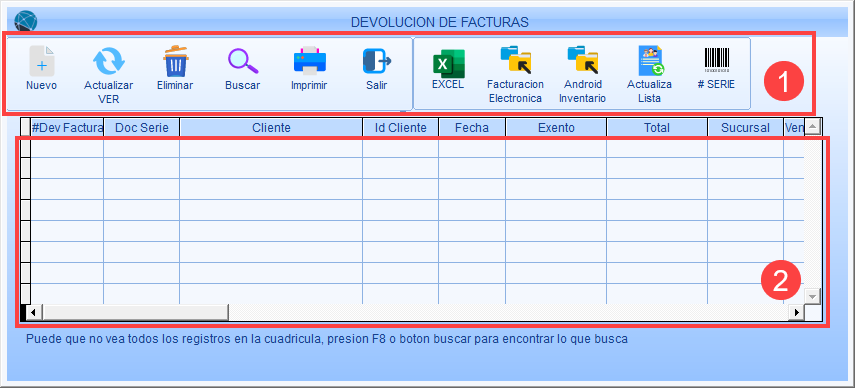Click the Total column header
The height and width of the screenshot is (388, 855).
click(x=657, y=128)
